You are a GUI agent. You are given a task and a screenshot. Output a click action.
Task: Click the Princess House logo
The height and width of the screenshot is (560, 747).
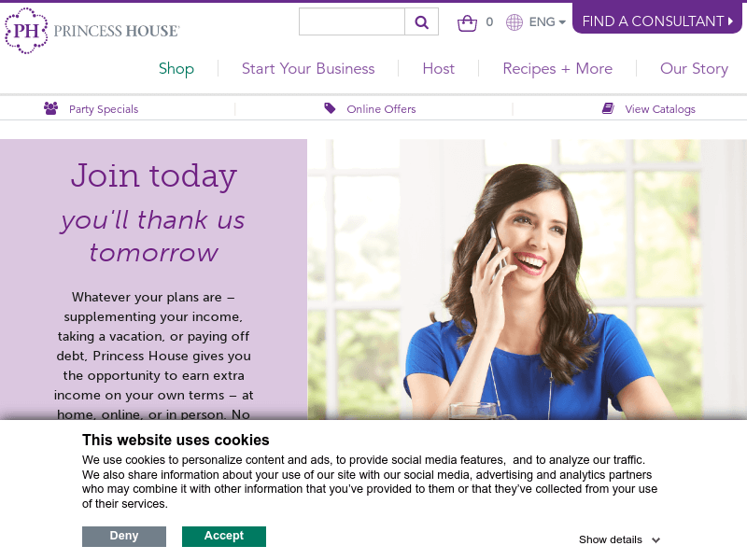(x=92, y=31)
